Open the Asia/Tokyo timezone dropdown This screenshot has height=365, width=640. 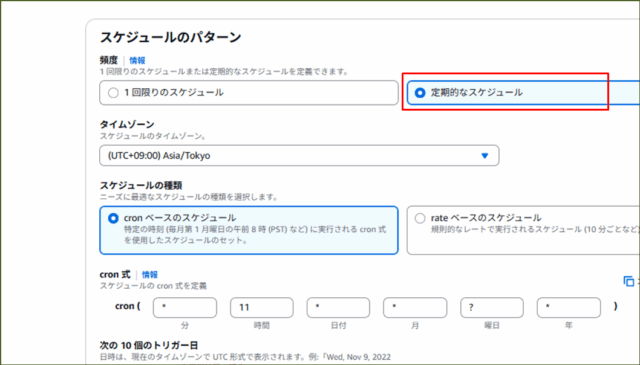pos(299,156)
